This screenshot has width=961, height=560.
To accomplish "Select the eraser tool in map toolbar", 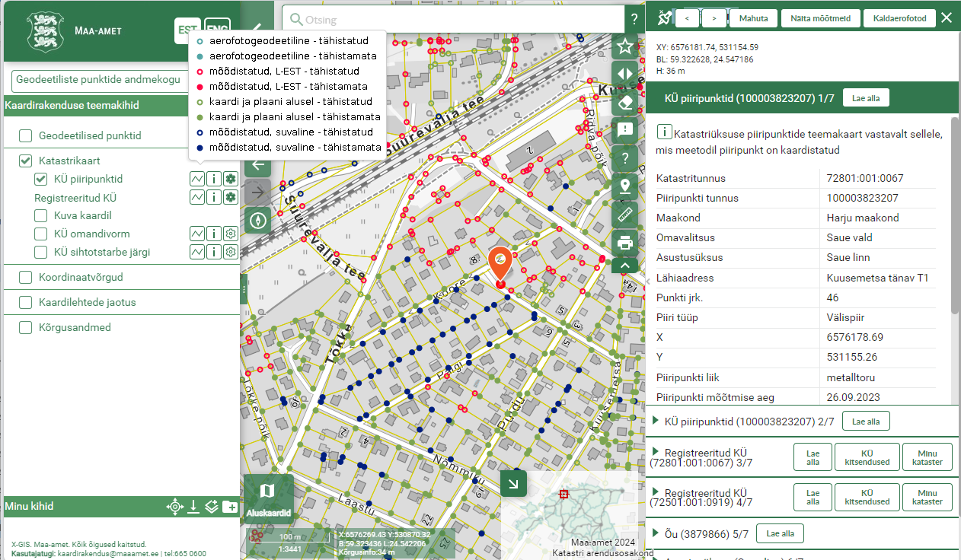I will coord(625,102).
